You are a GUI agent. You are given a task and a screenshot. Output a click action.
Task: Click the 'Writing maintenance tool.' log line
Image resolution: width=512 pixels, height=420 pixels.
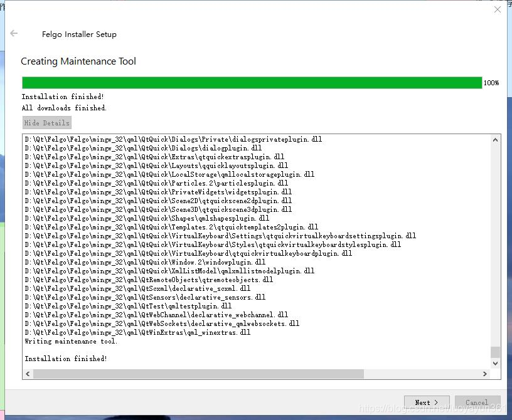71,342
